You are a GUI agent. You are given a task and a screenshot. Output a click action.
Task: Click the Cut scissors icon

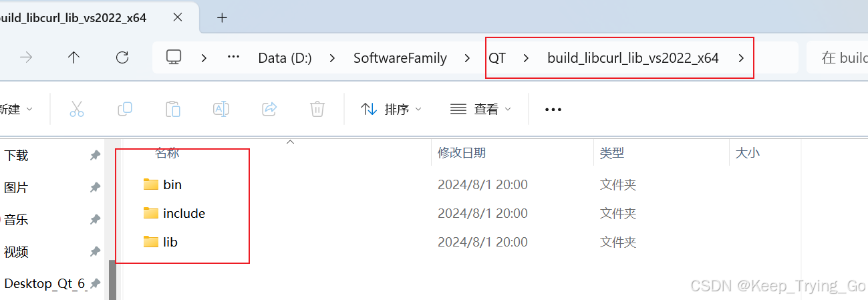point(77,109)
